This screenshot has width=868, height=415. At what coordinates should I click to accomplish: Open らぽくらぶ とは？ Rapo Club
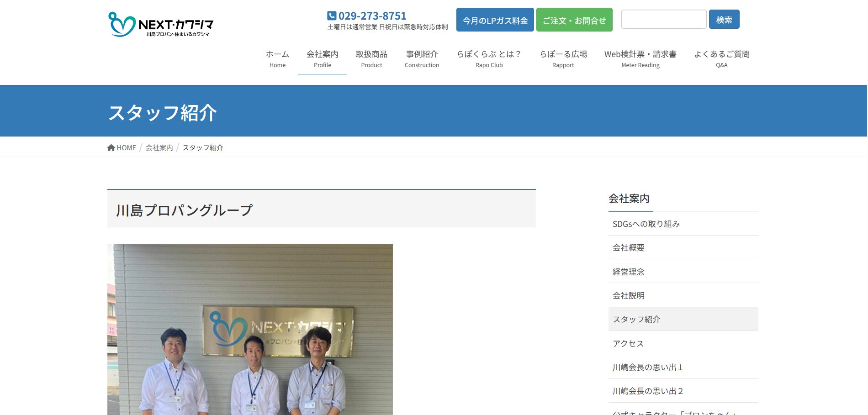tap(489, 59)
